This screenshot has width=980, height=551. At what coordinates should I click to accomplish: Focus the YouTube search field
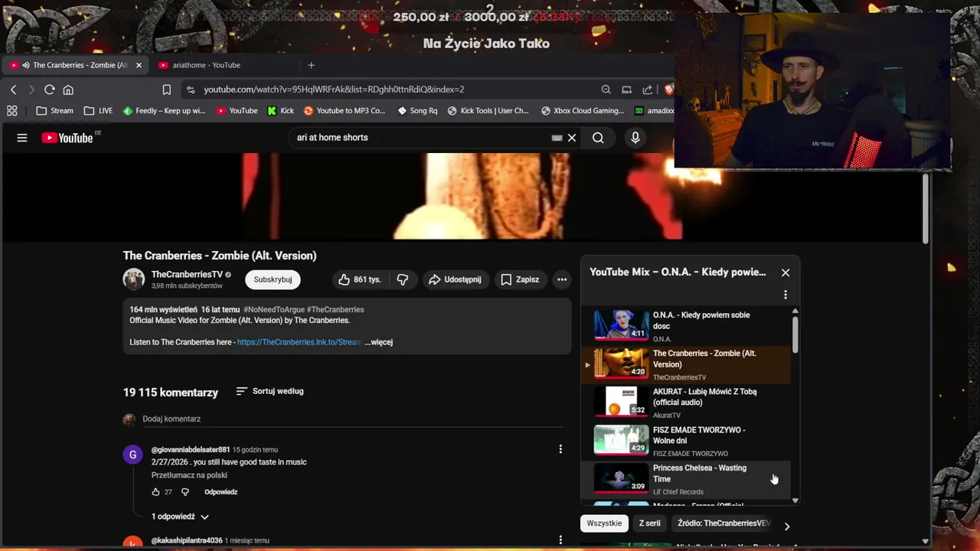tap(421, 138)
